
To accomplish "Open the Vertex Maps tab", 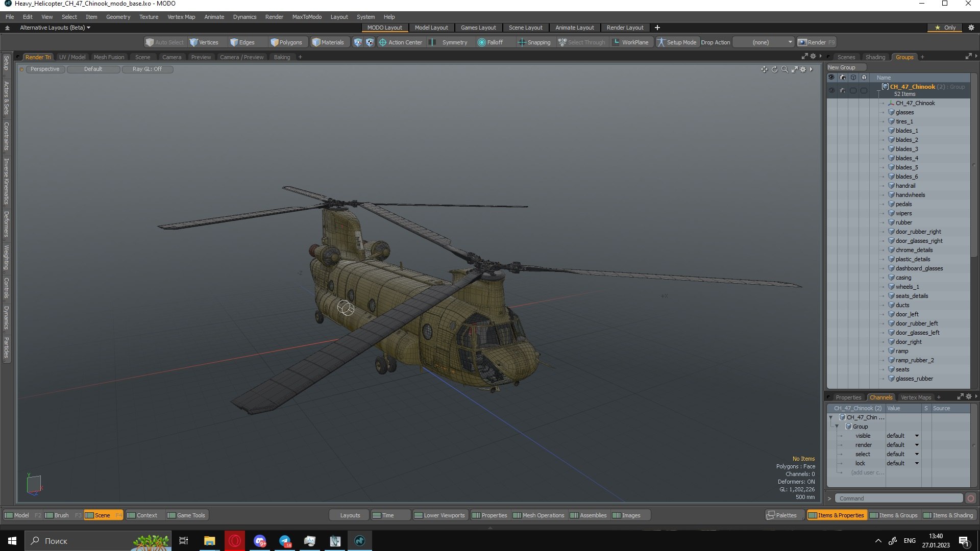I will pos(916,397).
